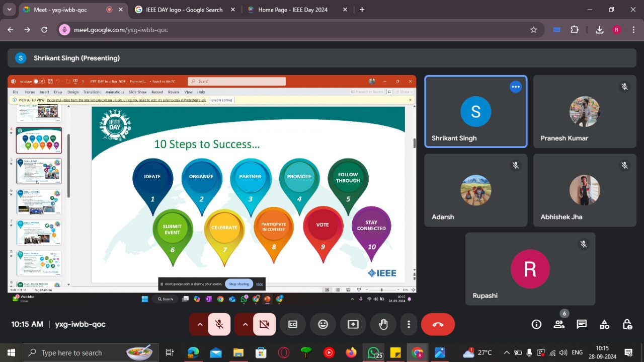The image size is (644, 362).
Task: Toggle microphone mute in Meet controls
Action: [x=219, y=324]
